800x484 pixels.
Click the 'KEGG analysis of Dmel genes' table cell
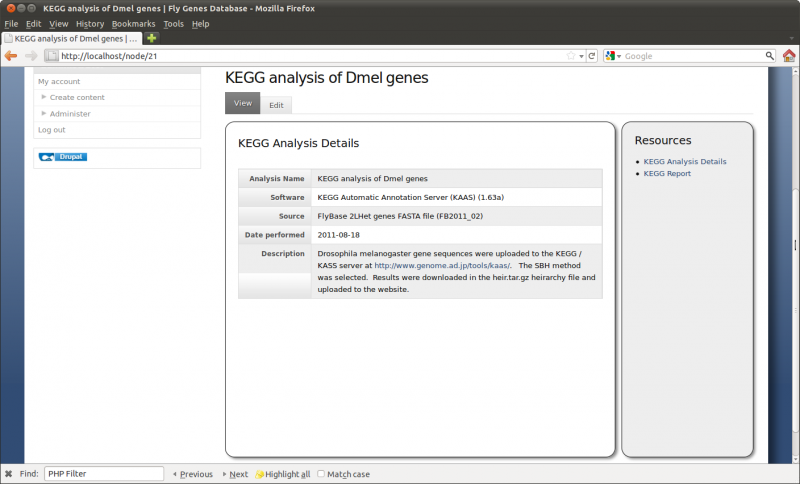click(456, 179)
